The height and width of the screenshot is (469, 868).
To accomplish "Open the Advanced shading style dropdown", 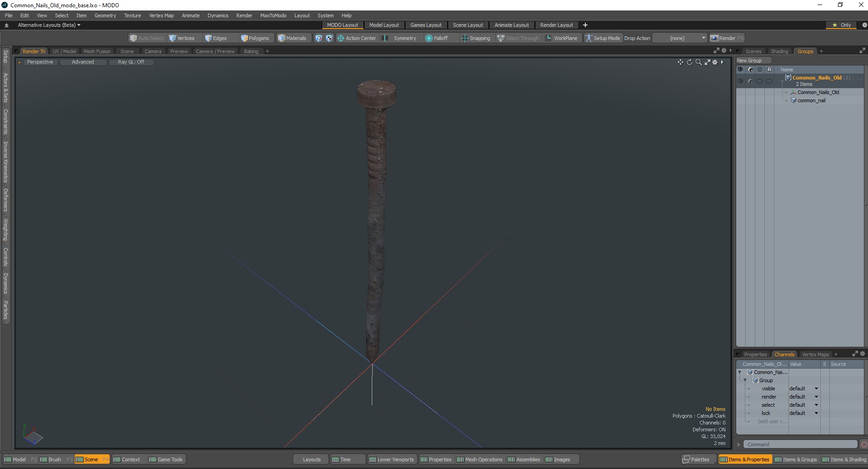I will coord(83,62).
